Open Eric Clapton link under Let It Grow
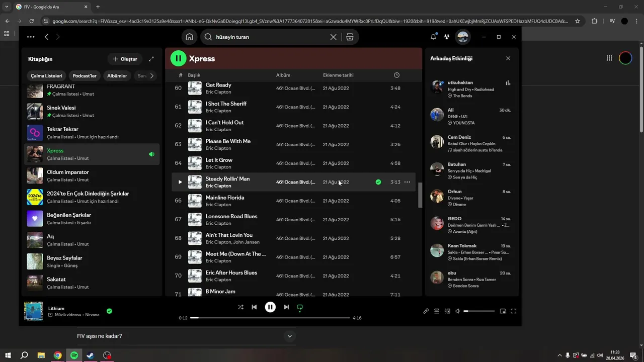The width and height of the screenshot is (644, 362). point(218,167)
